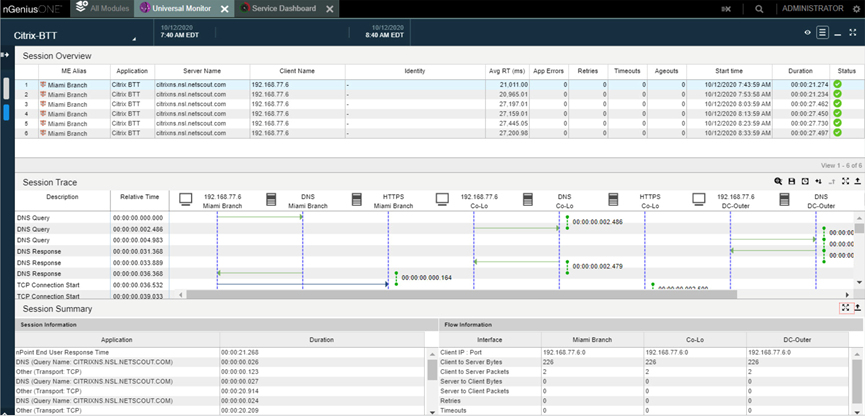This screenshot has height=416, width=865.
Task: Maximize the Session Summary panel
Action: 845,308
